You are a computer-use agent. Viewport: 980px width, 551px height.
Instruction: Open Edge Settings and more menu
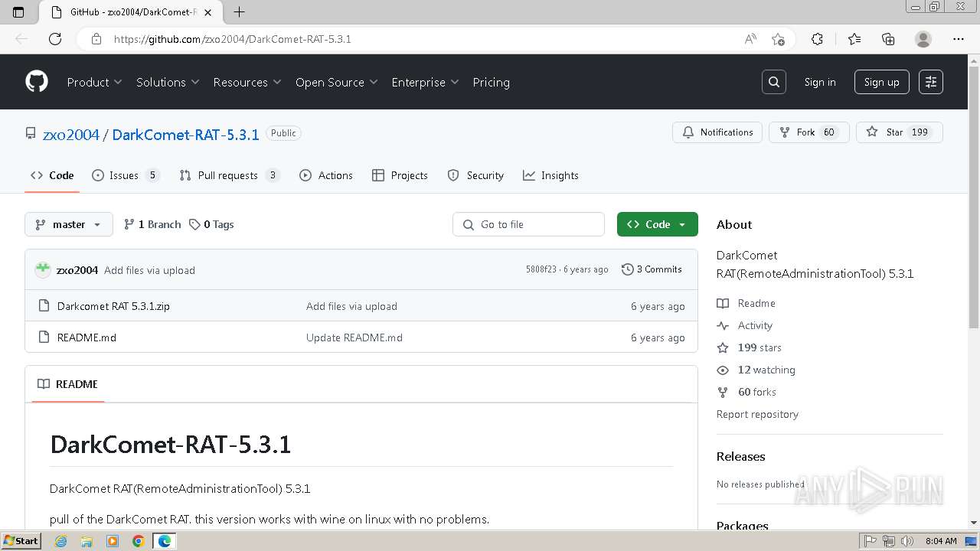pos(959,39)
